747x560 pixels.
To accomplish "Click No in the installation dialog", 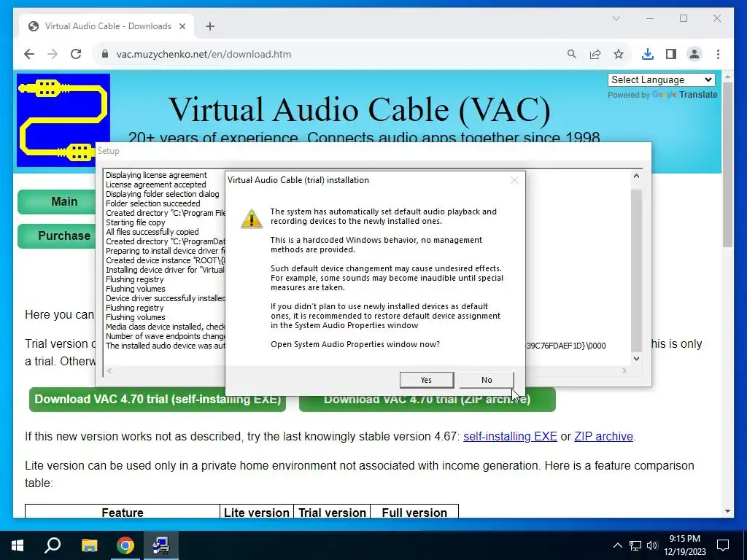I will pyautogui.click(x=487, y=380).
